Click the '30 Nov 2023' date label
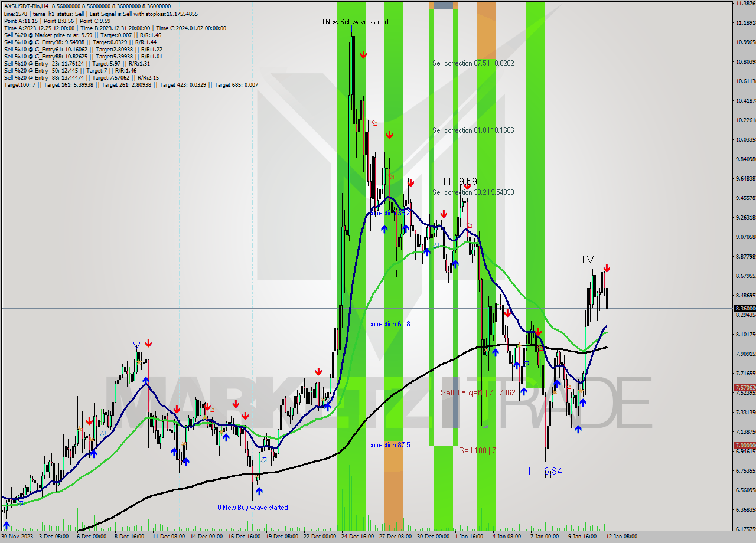This screenshot has height=543, width=756. click(x=17, y=537)
